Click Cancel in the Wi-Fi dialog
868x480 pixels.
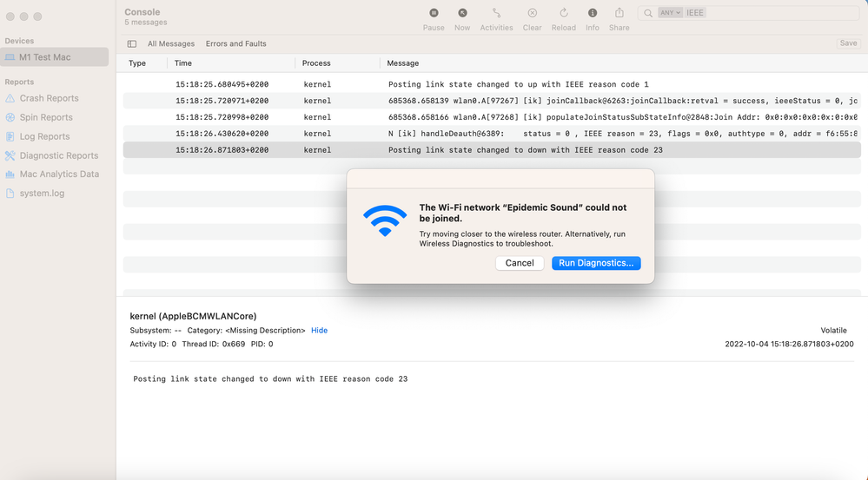pyautogui.click(x=520, y=263)
